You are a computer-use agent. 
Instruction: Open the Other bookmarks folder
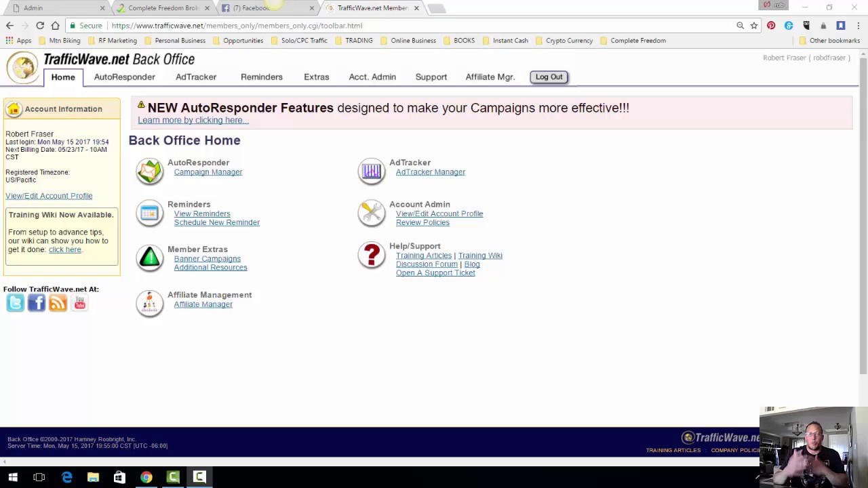point(829,41)
